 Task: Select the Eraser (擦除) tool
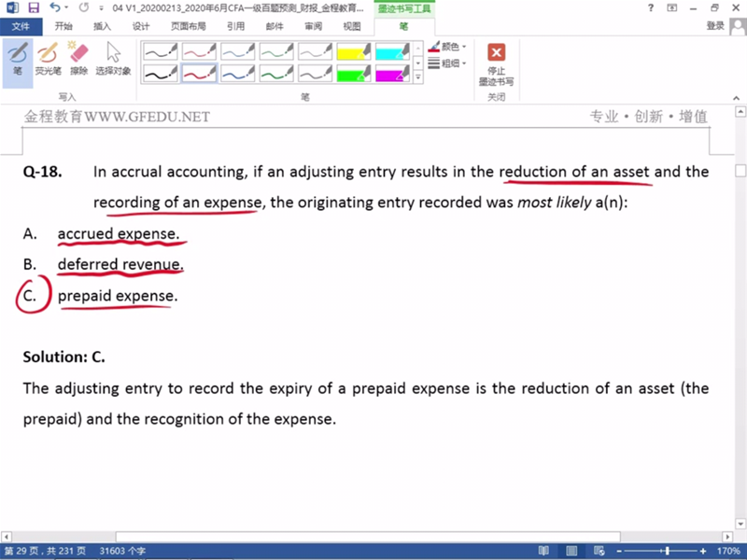[x=78, y=58]
